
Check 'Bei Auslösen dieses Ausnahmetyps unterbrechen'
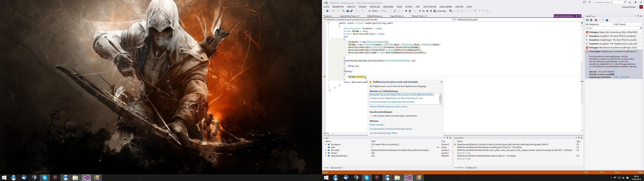pos(371,116)
